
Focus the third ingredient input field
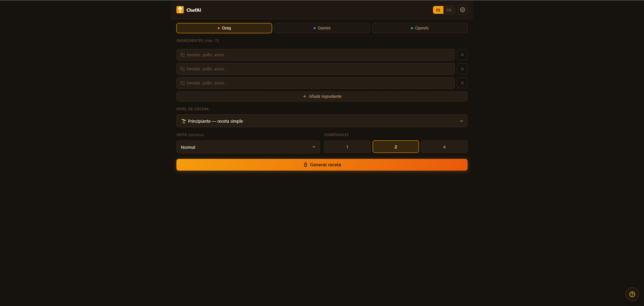click(x=316, y=83)
